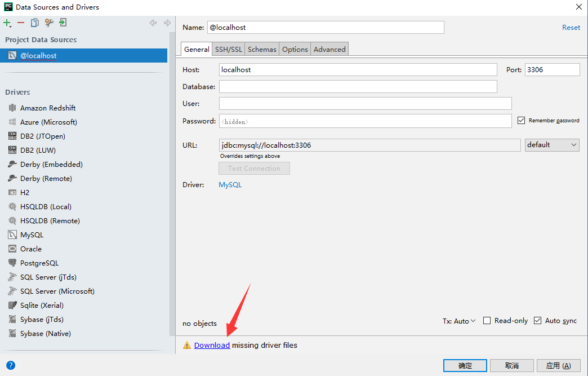Switch to the SSH/SSL tab
The image size is (588, 376).
tap(228, 49)
